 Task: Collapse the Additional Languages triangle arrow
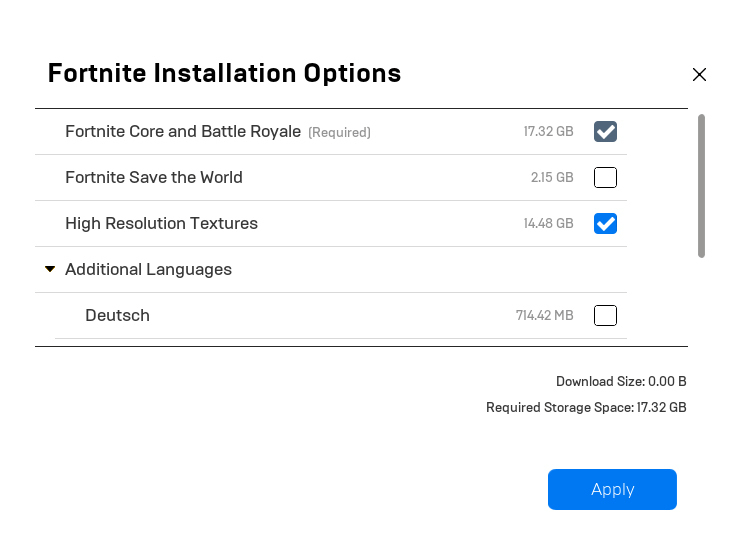[x=50, y=270]
